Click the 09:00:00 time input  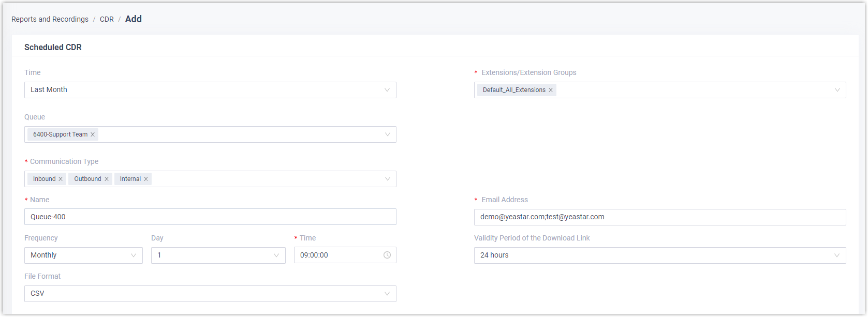pyautogui.click(x=339, y=255)
